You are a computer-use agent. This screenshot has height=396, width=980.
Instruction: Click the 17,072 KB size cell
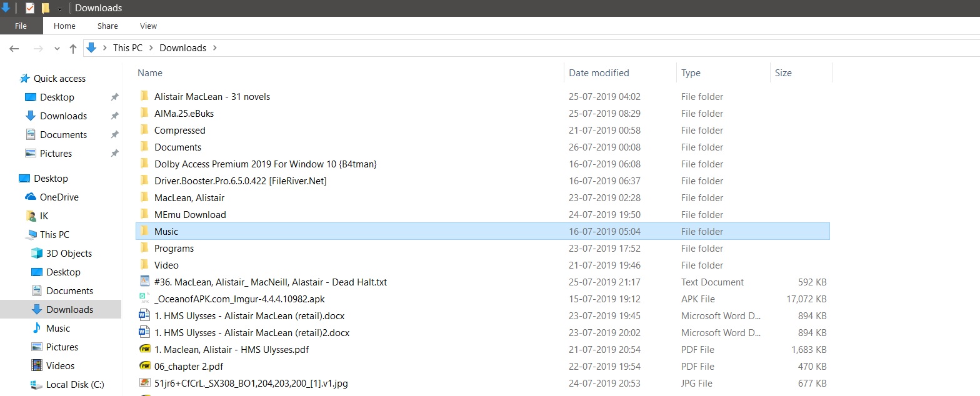806,299
